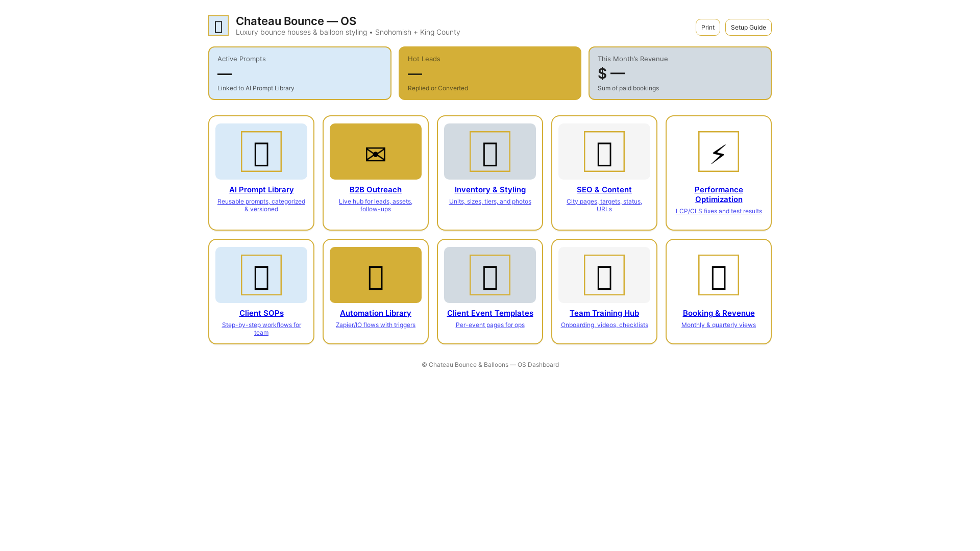The image size is (980, 551).
Task: Click the footer copyright text
Action: click(x=490, y=365)
